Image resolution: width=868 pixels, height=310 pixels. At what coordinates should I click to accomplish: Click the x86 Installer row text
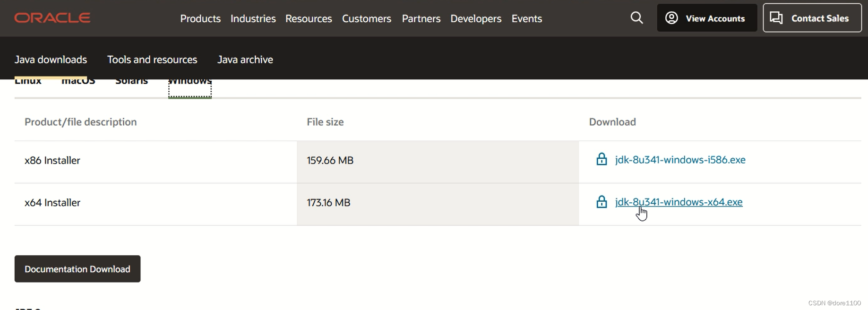pos(52,160)
